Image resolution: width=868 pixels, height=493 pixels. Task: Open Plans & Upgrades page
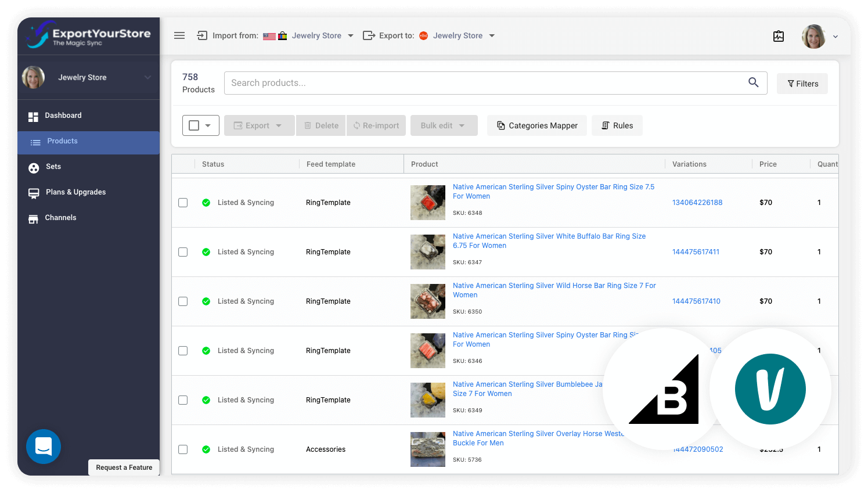pyautogui.click(x=88, y=192)
